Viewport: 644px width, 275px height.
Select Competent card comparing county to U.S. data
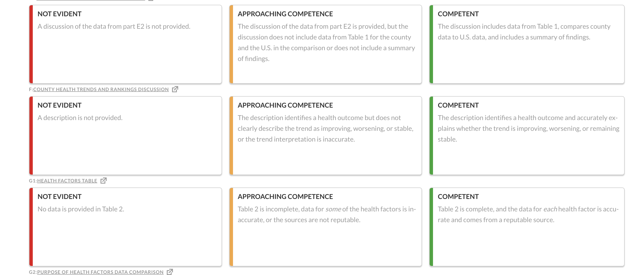527,44
